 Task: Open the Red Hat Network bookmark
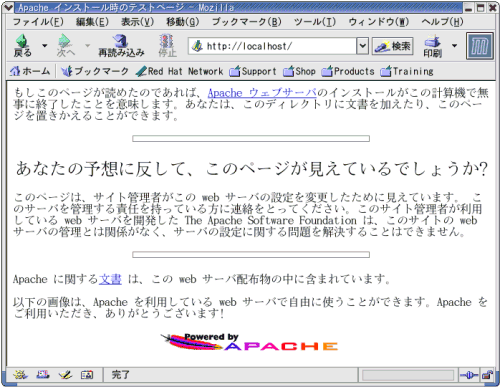point(180,71)
